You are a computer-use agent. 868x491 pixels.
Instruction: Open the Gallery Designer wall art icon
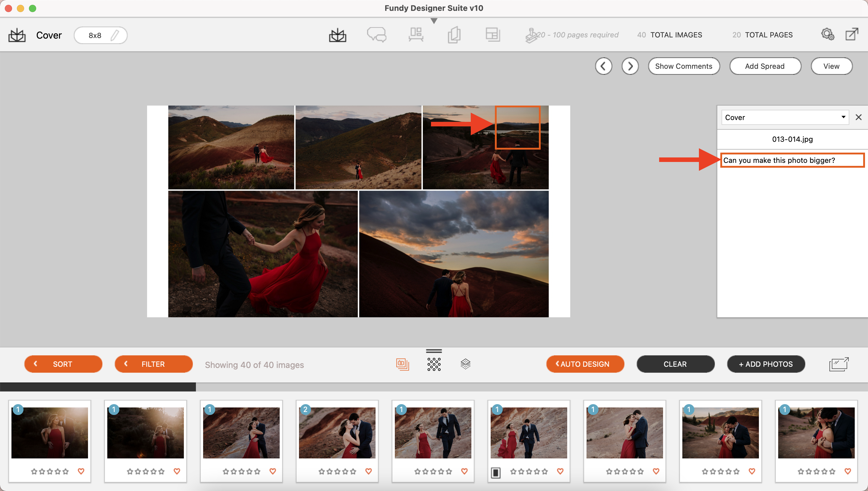click(x=416, y=35)
